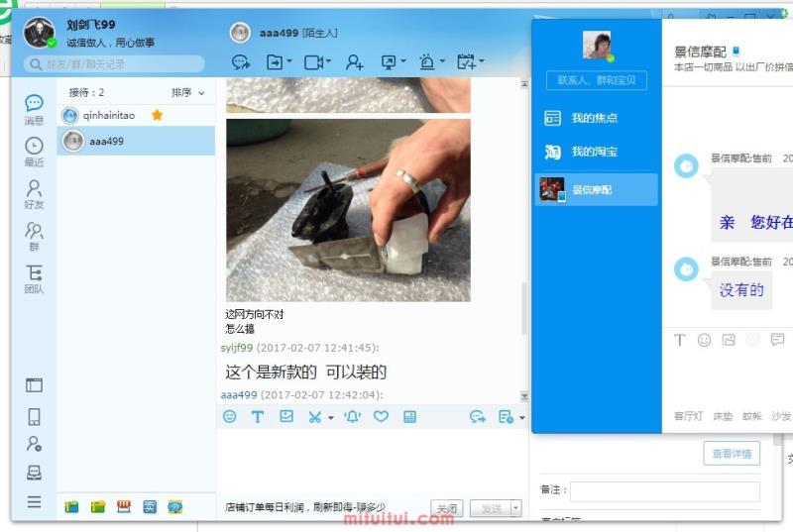Click the 客厅灯 suggestion link in popup

tap(688, 416)
